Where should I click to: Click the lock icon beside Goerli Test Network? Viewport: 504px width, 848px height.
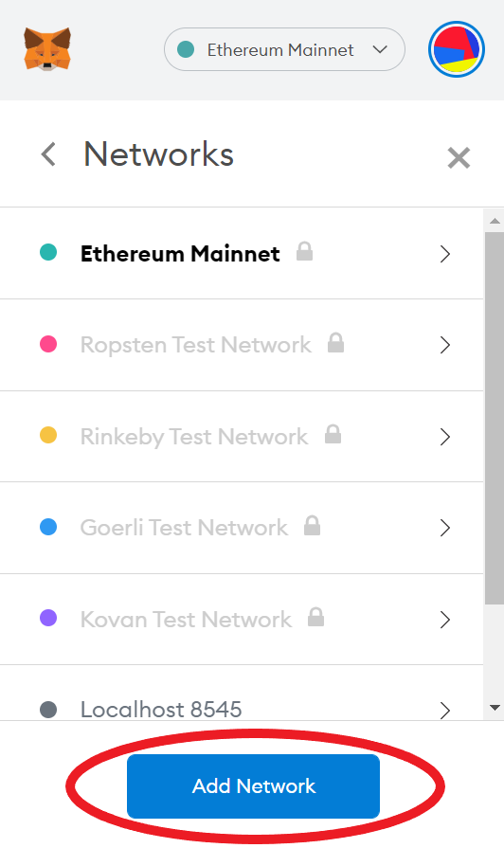point(312,526)
